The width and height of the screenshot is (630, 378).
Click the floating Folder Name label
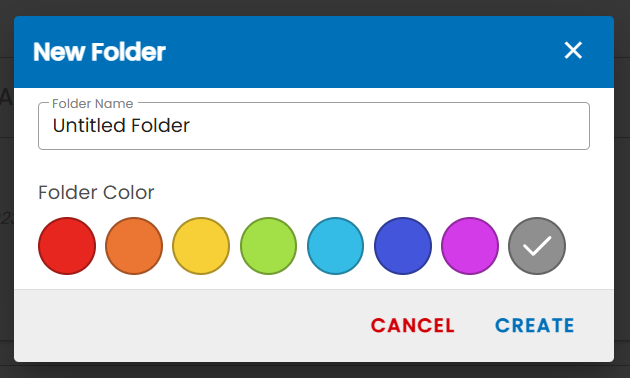pos(93,104)
